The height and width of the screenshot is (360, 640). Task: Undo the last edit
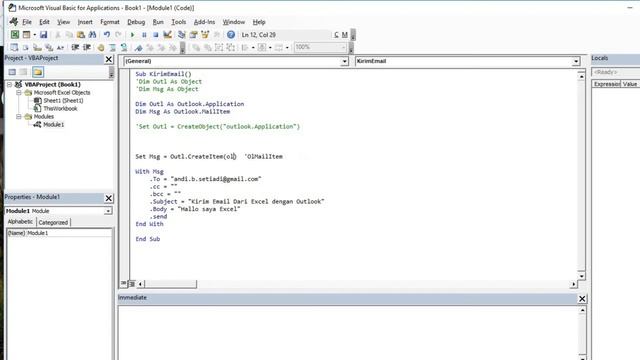[x=107, y=35]
